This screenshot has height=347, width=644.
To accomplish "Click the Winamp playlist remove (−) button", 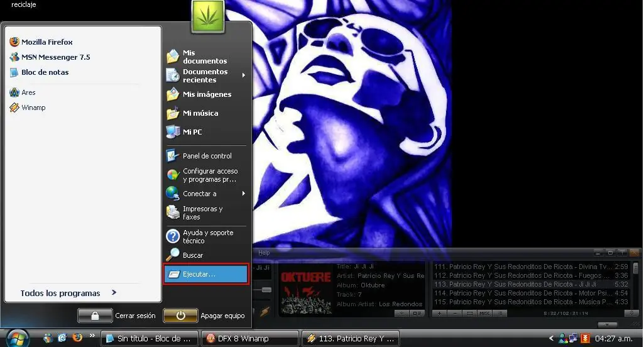I will (x=455, y=313).
